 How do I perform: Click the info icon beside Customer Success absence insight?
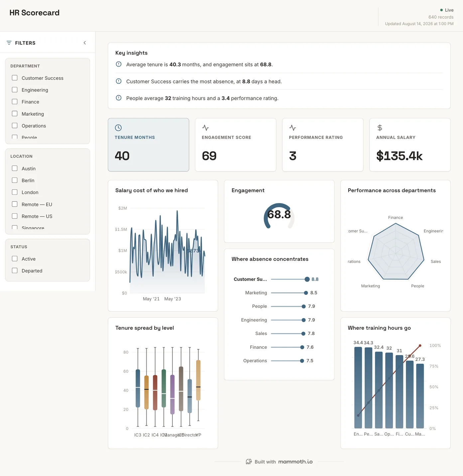pyautogui.click(x=119, y=81)
